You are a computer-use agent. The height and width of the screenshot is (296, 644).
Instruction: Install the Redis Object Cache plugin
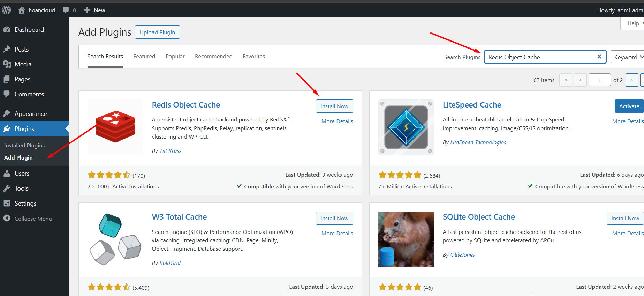coord(334,106)
